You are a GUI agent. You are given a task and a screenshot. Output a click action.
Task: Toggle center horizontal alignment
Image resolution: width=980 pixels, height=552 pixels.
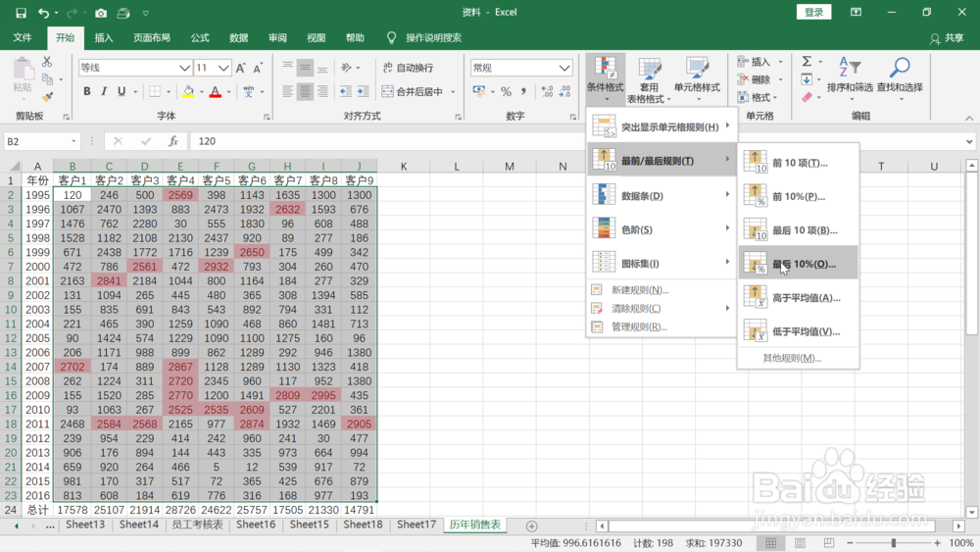pyautogui.click(x=305, y=92)
